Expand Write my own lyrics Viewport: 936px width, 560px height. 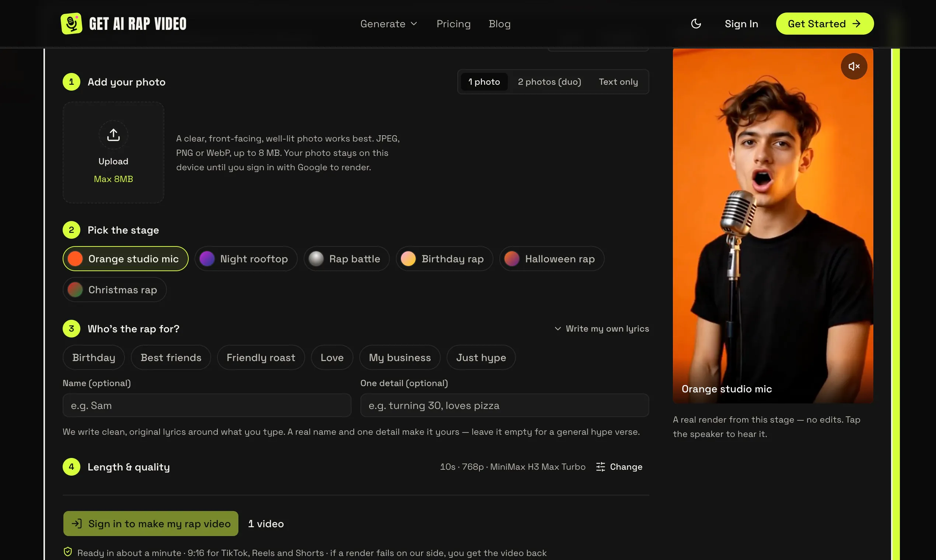click(602, 329)
